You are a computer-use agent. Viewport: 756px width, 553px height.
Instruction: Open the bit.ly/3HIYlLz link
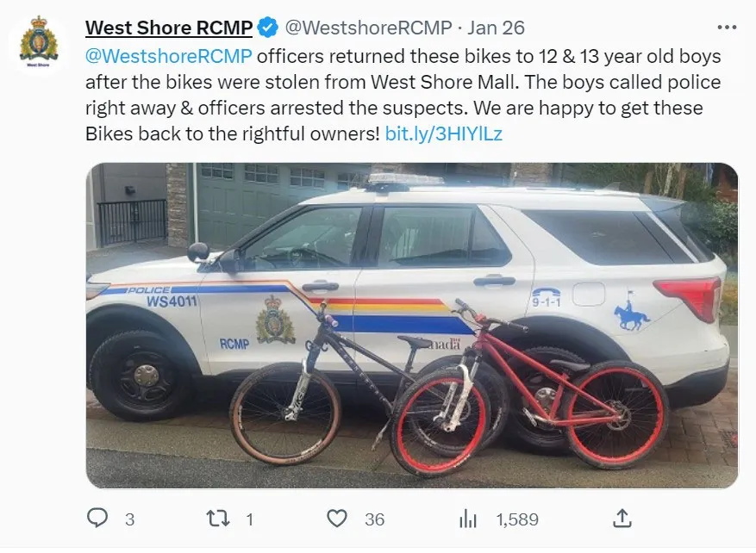(x=444, y=134)
